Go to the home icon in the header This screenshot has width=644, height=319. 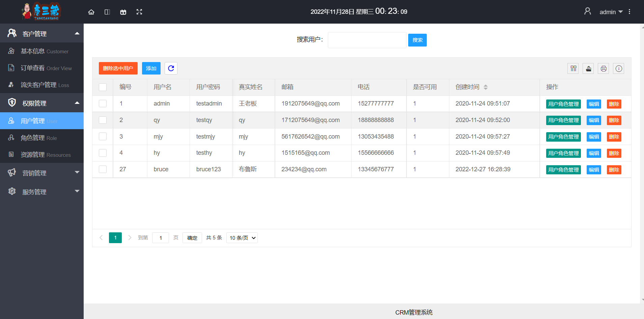91,12
